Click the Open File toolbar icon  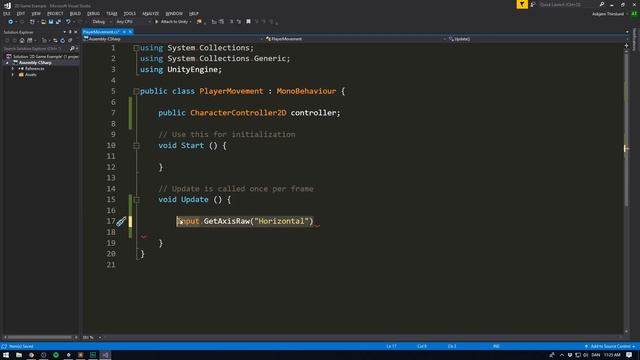pyautogui.click(x=43, y=22)
